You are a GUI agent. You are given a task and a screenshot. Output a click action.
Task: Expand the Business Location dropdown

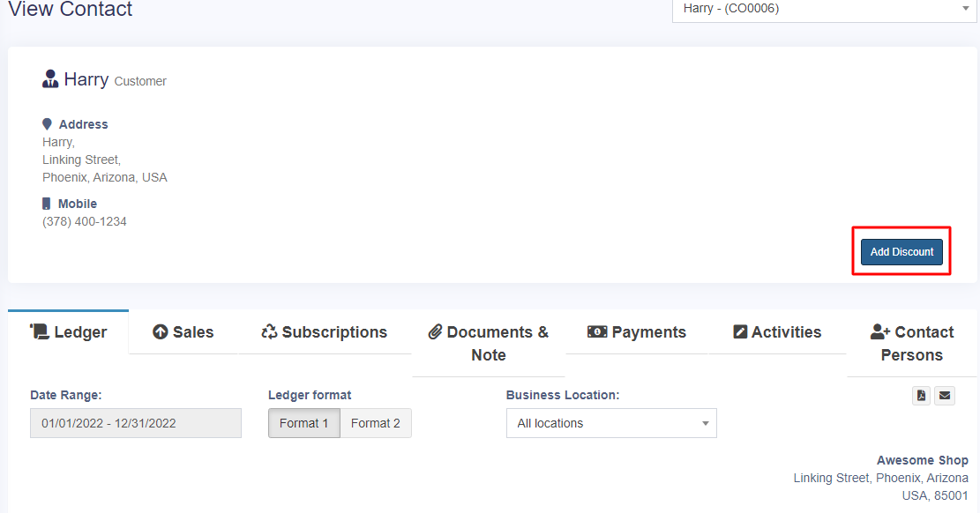(x=611, y=423)
